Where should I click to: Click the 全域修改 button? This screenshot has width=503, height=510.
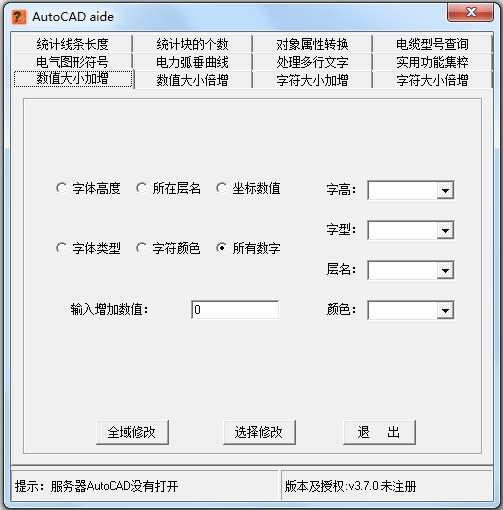tap(132, 432)
